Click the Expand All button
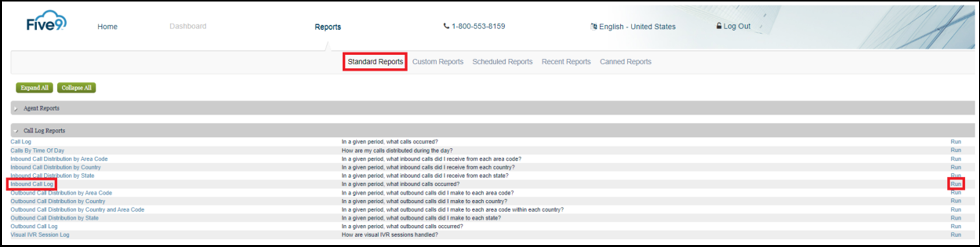 point(34,88)
